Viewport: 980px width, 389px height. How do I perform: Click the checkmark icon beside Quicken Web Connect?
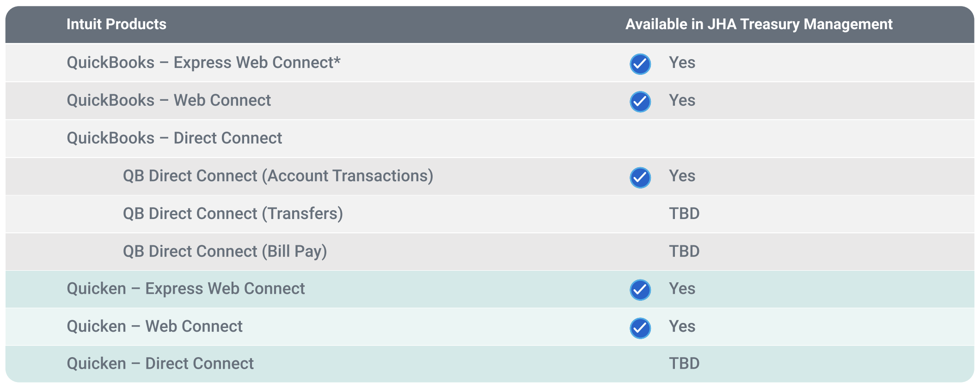(640, 328)
